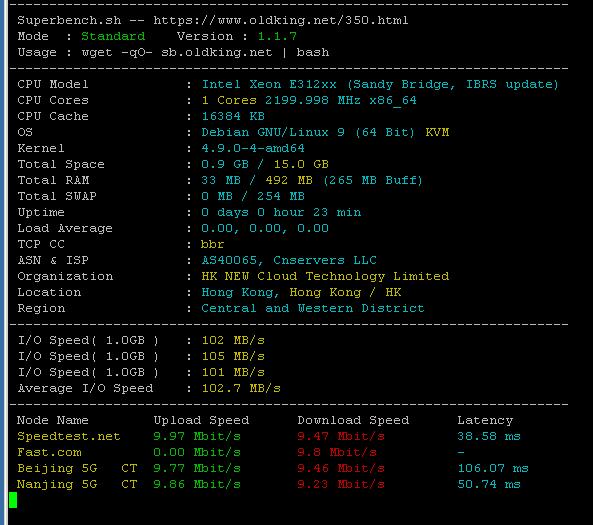This screenshot has width=593, height=525.
Task: Click the yellow KVM label
Action: [x=437, y=132]
